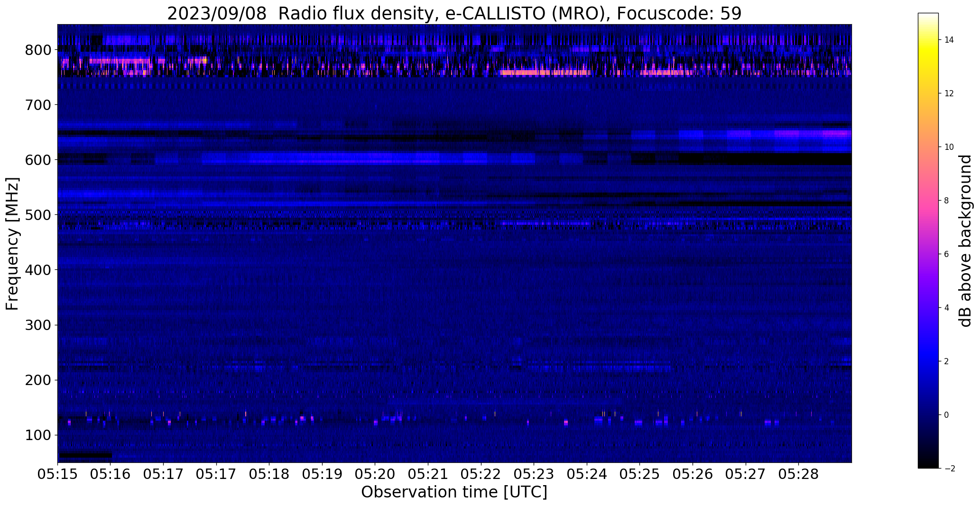Click the colorbar tick labeled 14
Viewport: 980px width, 506px height.
[x=949, y=40]
